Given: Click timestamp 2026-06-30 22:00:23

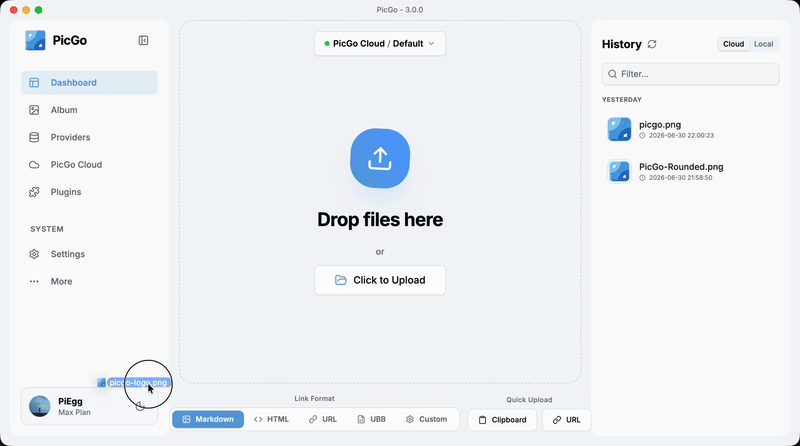Looking at the screenshot, I should (681, 136).
